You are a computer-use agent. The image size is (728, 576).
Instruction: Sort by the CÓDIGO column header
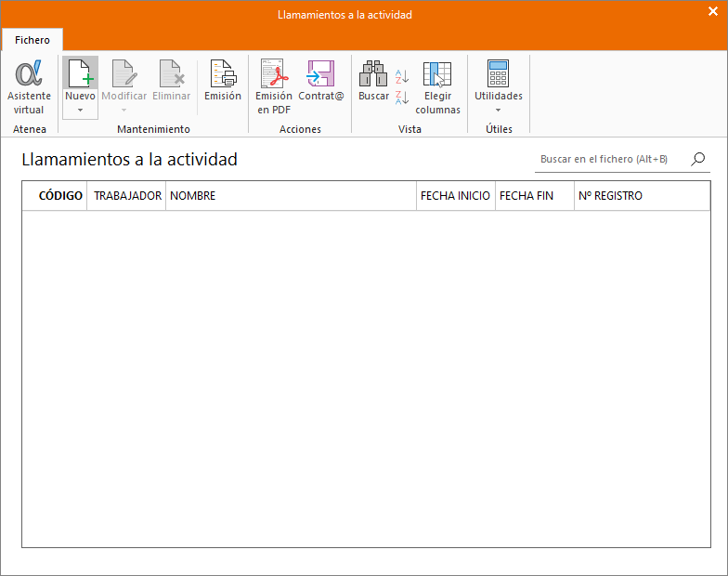point(60,196)
